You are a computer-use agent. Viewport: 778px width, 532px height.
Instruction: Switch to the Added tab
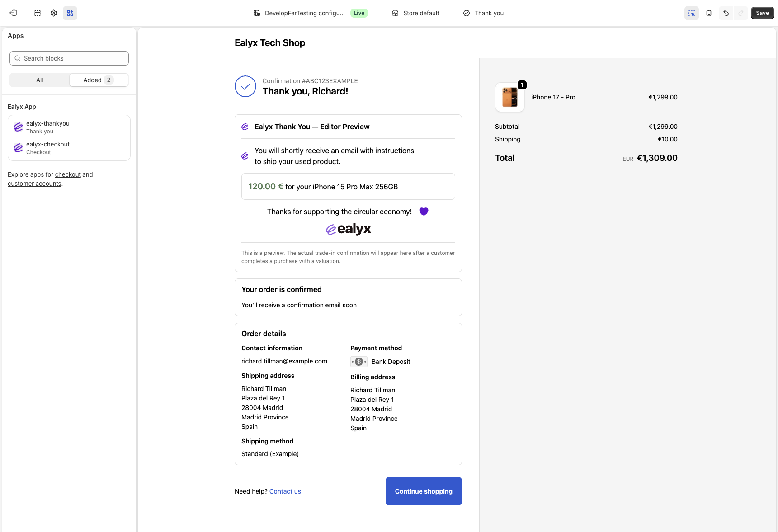(98, 80)
